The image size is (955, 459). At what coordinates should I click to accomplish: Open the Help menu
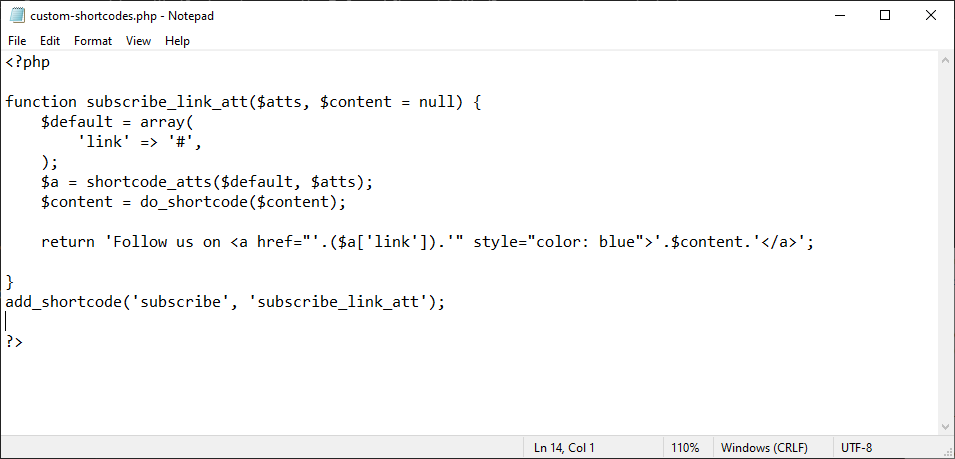[x=177, y=41]
